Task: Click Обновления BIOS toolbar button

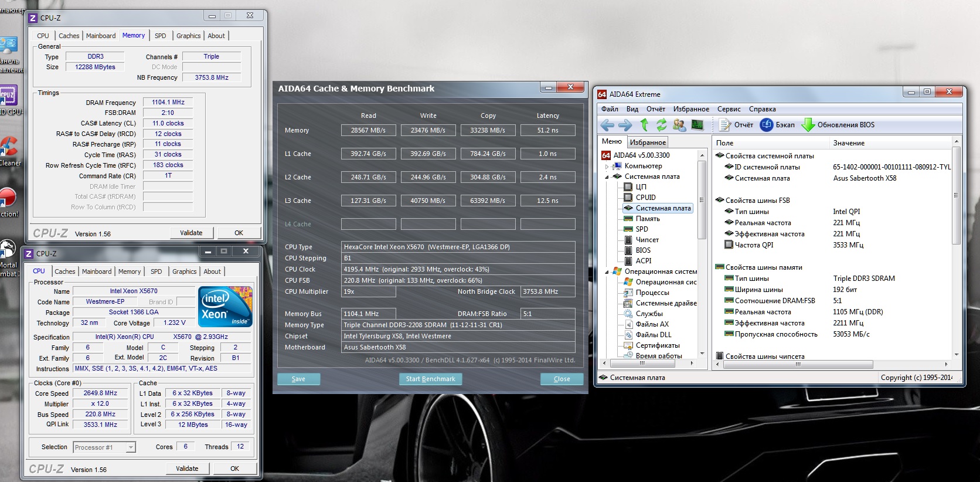Action: click(x=838, y=125)
